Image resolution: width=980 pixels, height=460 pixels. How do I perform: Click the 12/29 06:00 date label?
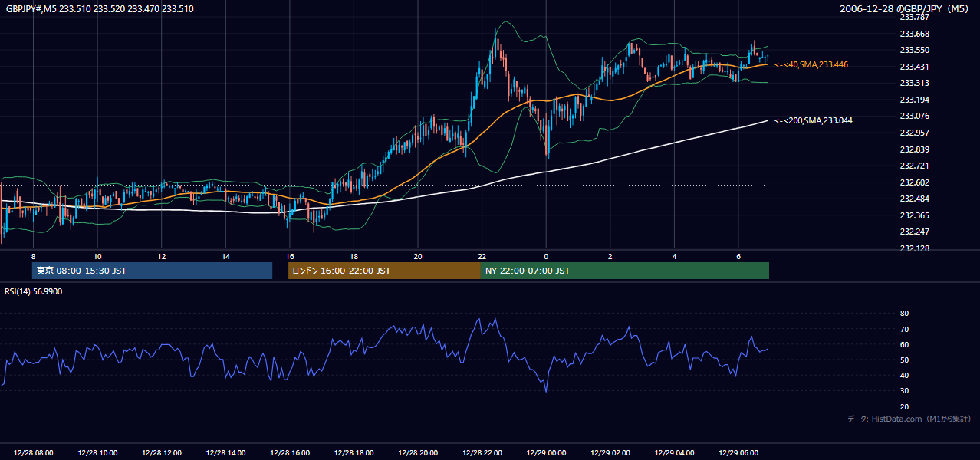738,453
